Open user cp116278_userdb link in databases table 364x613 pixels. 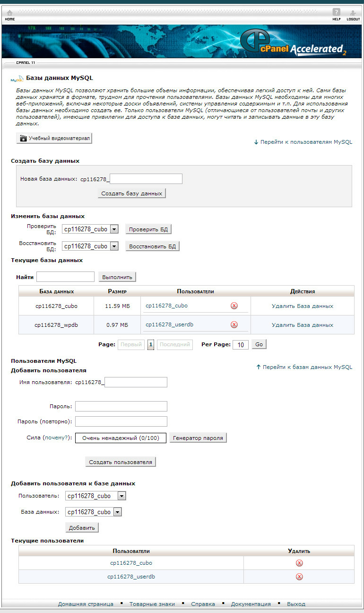point(169,324)
